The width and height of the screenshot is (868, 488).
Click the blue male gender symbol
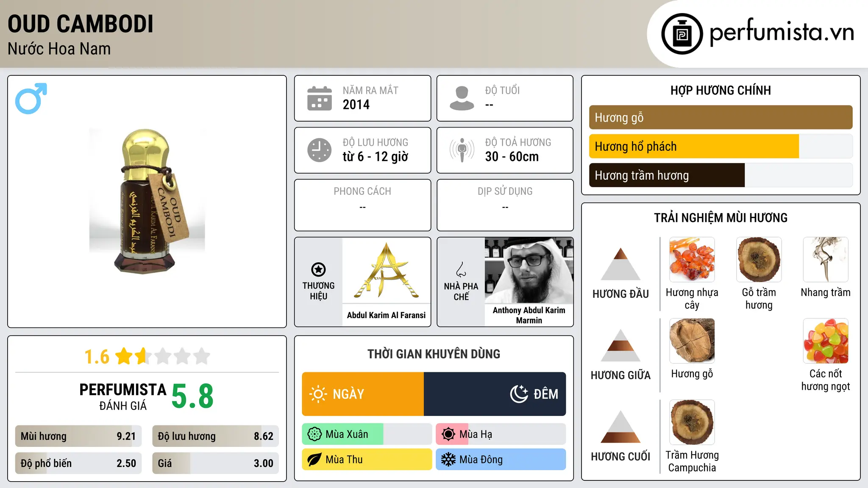(x=31, y=98)
